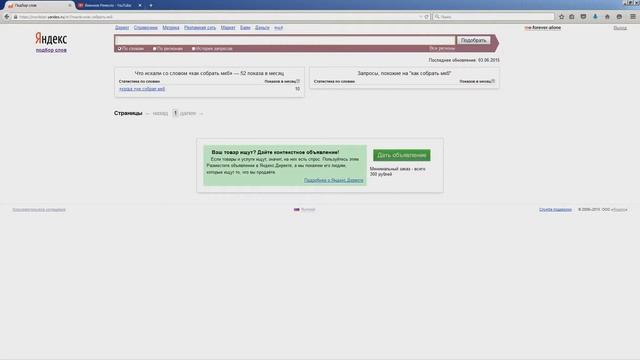Switch language via Russian flag in footer

pos(297,209)
